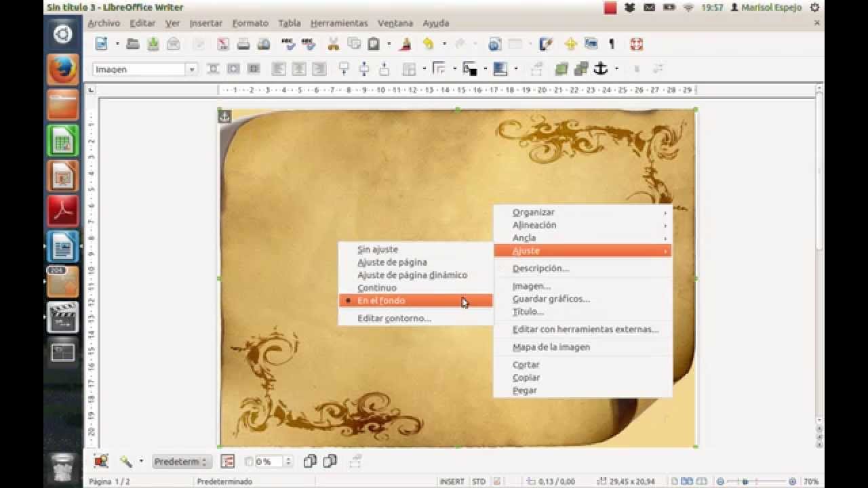Select the 'En el fondo' wrap option

(x=416, y=301)
